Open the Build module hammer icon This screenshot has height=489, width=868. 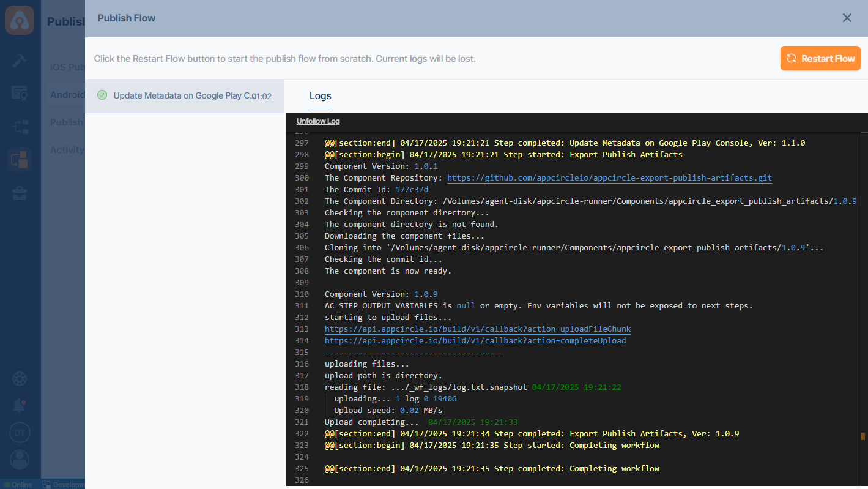click(x=20, y=61)
